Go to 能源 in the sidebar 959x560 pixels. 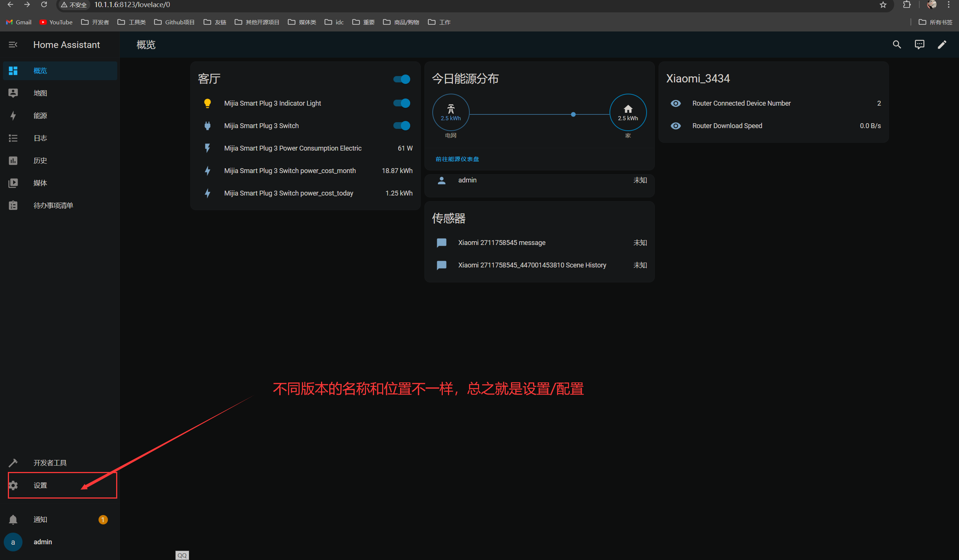(x=40, y=116)
